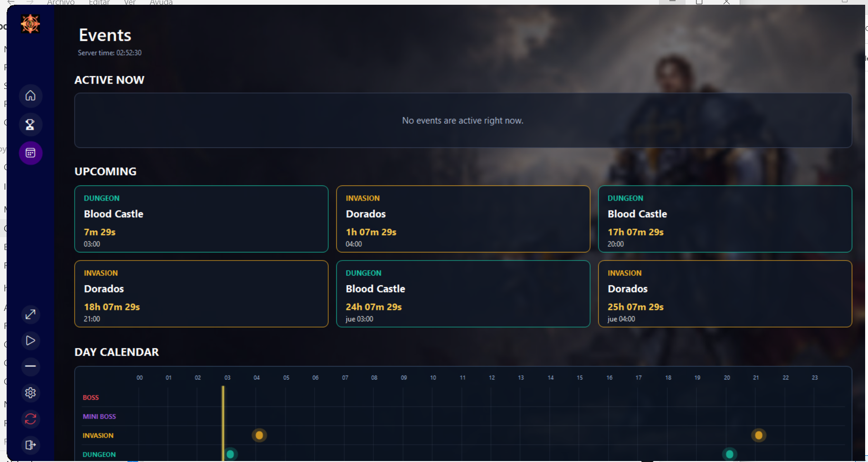
Task: Click the dungeon marker at 03 hours
Action: (230, 454)
